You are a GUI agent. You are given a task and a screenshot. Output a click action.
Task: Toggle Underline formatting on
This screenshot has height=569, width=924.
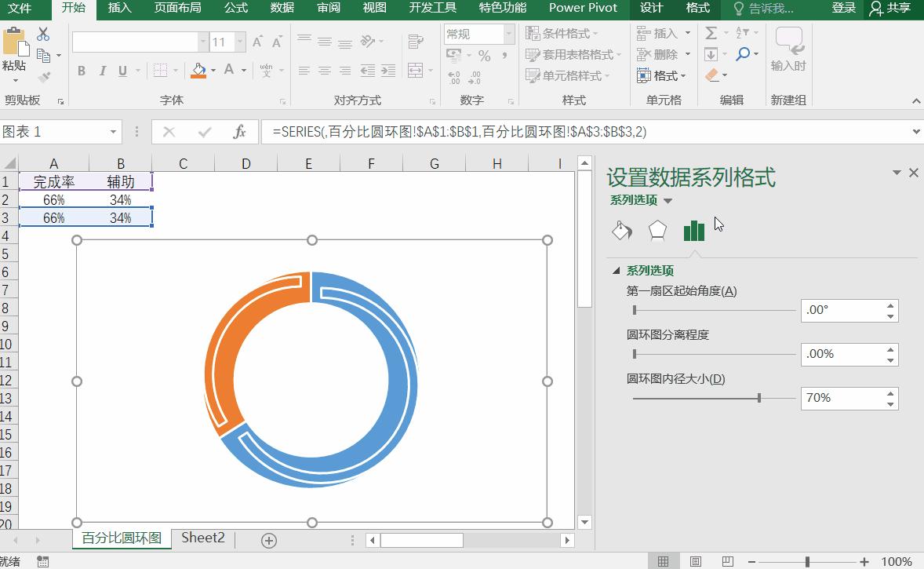click(x=122, y=71)
